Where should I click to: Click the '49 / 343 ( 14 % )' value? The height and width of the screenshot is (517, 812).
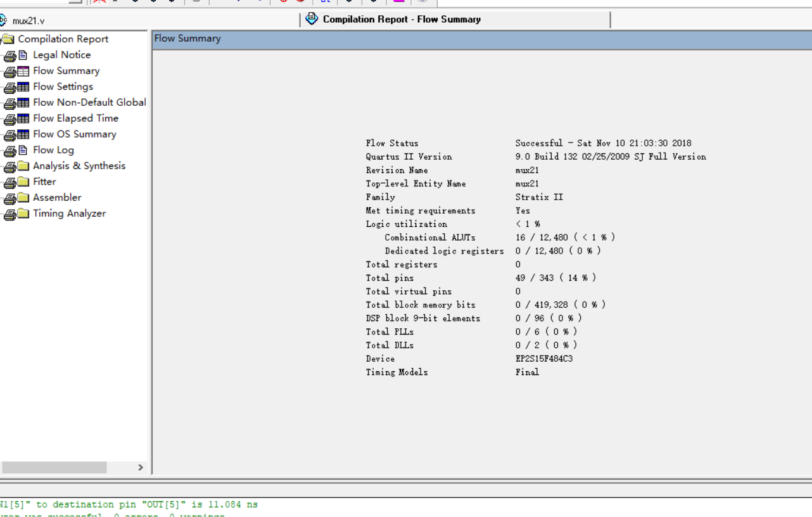click(x=555, y=278)
